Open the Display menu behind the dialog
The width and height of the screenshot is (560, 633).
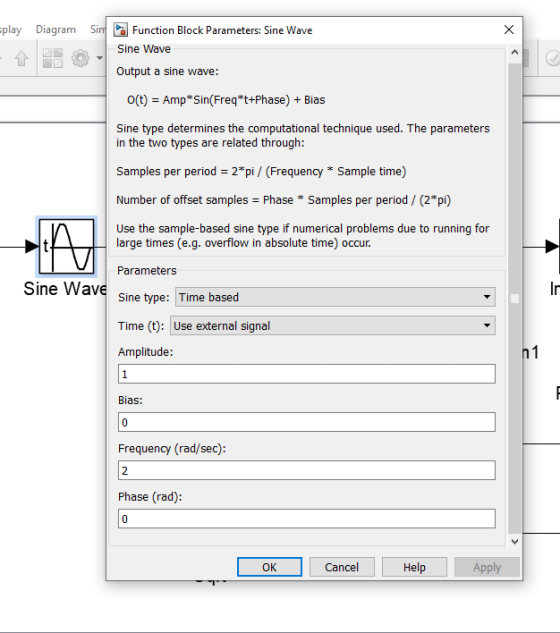[10, 29]
